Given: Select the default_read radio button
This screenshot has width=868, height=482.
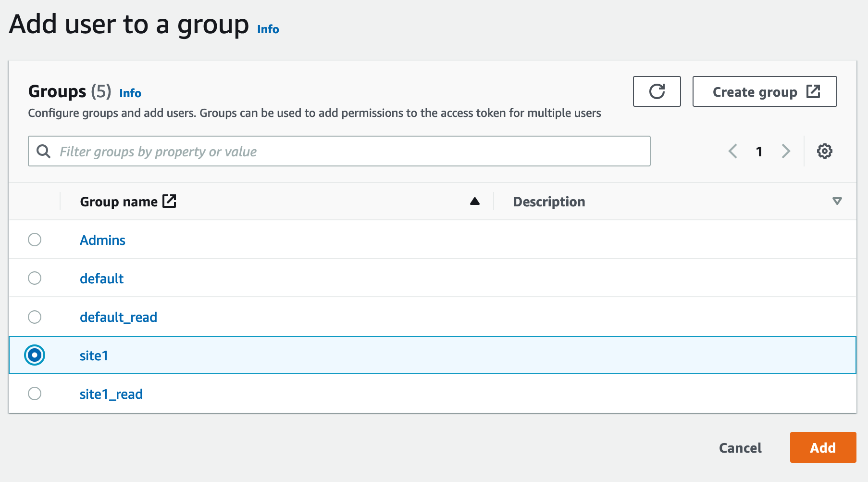Looking at the screenshot, I should [35, 317].
